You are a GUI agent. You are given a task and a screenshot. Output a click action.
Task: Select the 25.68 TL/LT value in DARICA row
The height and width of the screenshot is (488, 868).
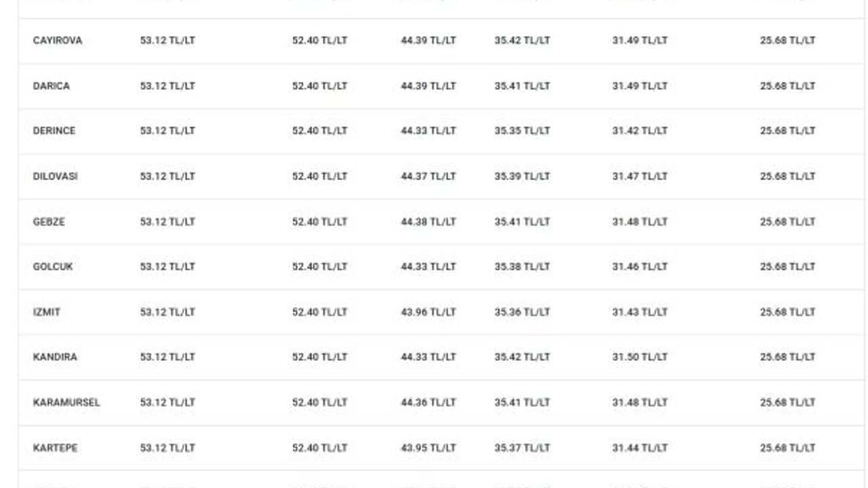pos(788,86)
